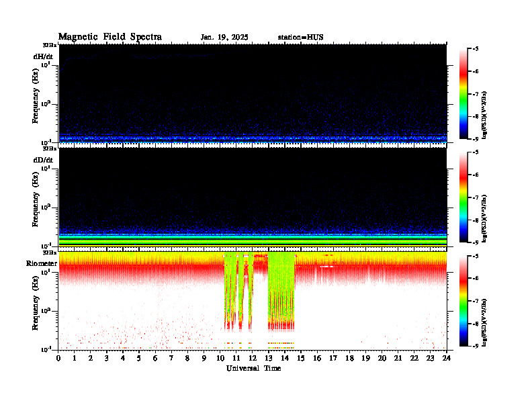Click the 10^0 frequency tick of Riometer panel
The height and width of the screenshot is (411, 532).
46,310
